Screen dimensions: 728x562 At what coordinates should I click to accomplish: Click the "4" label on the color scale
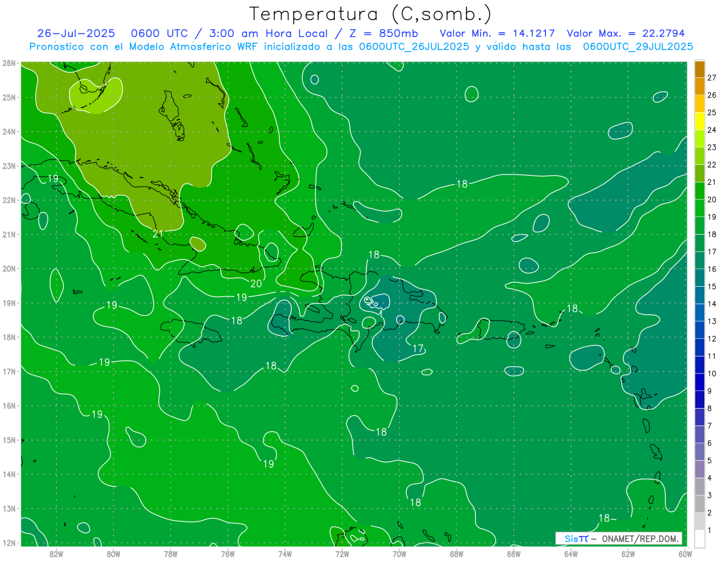[710, 478]
